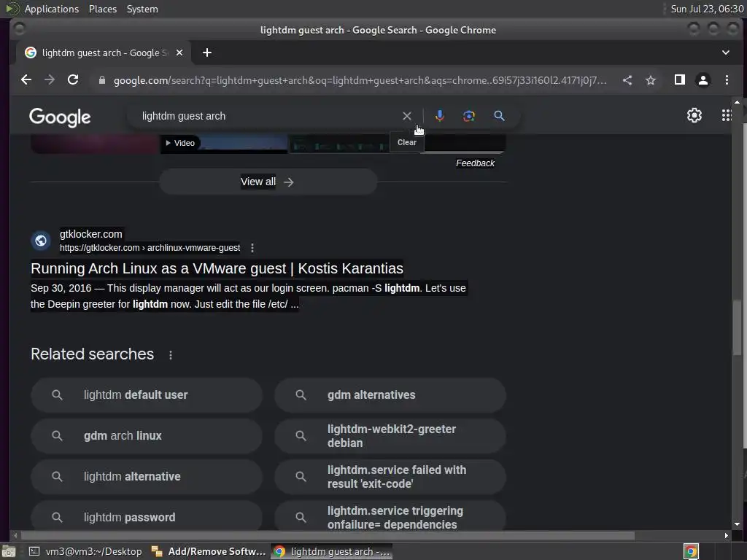Open the Google apps grid
This screenshot has height=560, width=747.
(x=726, y=115)
